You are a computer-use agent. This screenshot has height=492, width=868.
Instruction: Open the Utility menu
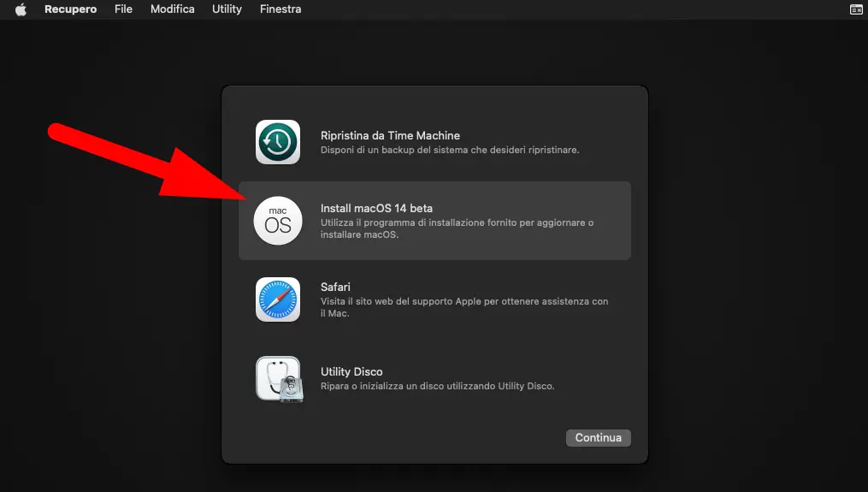click(x=227, y=9)
